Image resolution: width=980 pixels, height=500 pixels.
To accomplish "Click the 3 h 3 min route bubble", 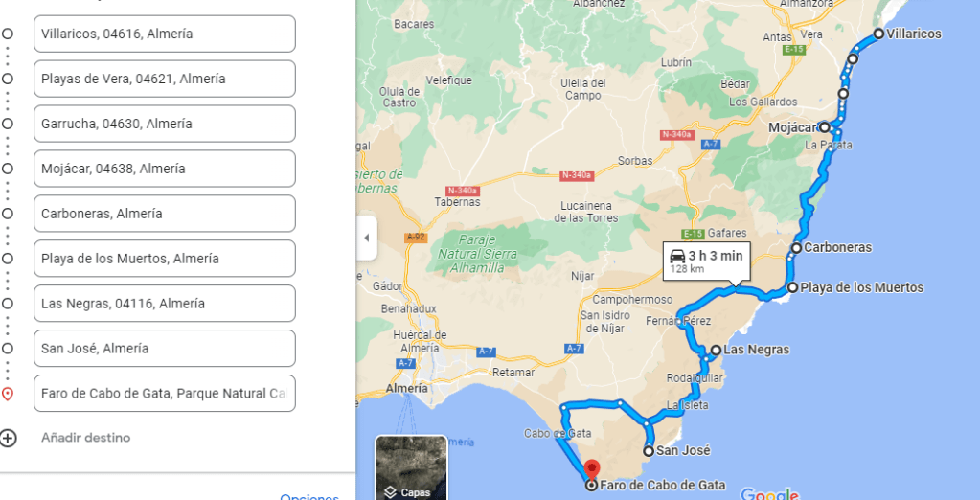I will [706, 261].
